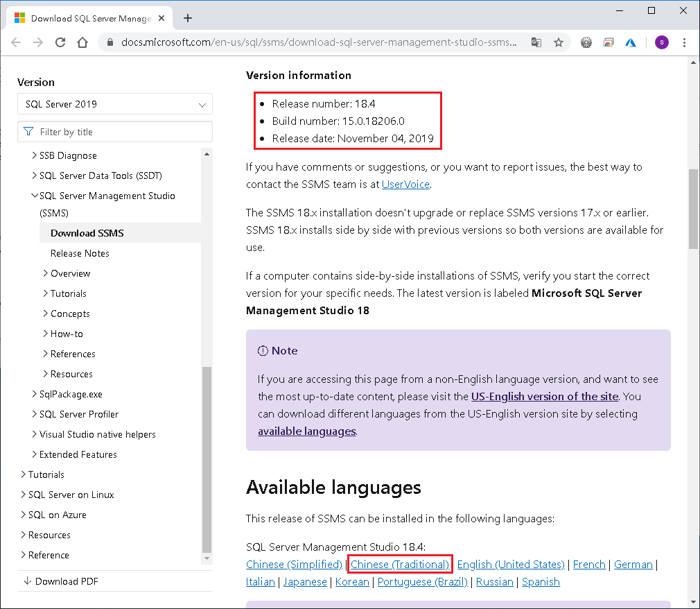Expand the SSB Diagnose tree node
The height and width of the screenshot is (609, 700).
tap(35, 155)
